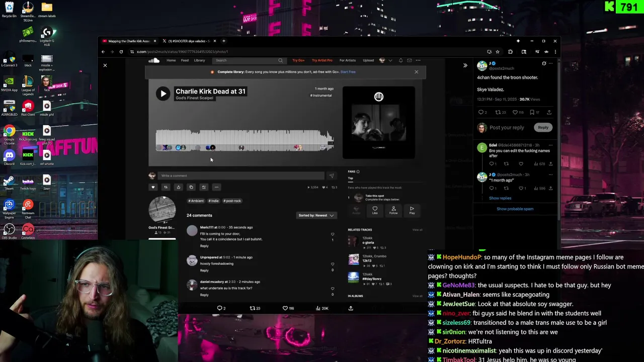This screenshot has width=644, height=362.
Task: Click the # Ambient tag
Action: pos(196,201)
